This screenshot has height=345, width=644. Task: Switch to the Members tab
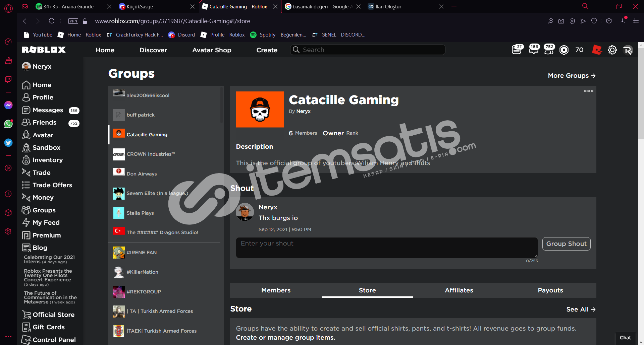click(x=276, y=290)
